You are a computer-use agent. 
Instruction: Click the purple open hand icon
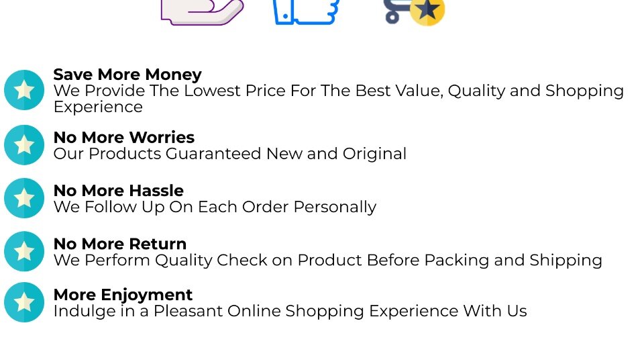click(x=202, y=12)
